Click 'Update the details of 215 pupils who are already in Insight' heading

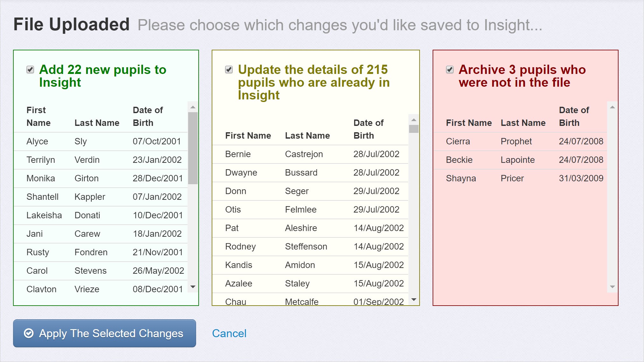[x=314, y=82]
